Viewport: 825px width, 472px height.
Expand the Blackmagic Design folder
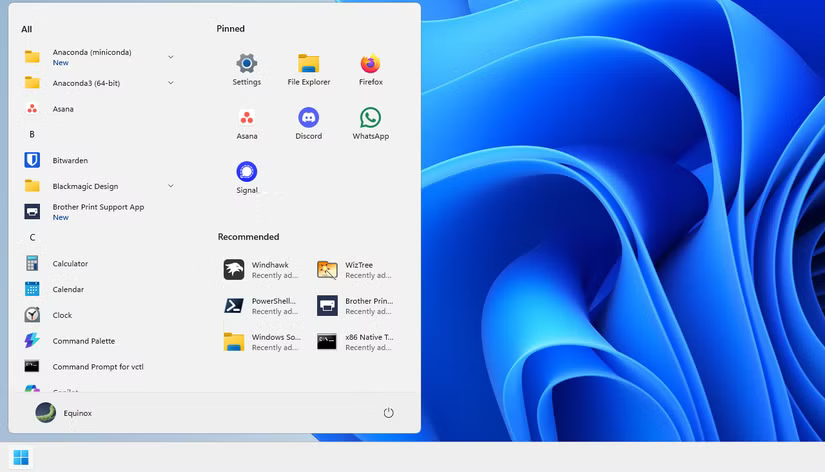pos(171,186)
